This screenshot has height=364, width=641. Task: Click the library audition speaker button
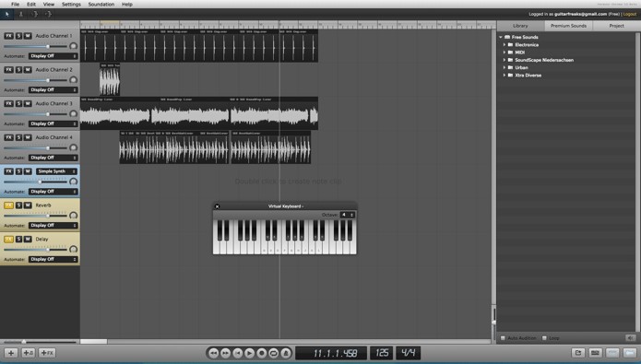630,338
